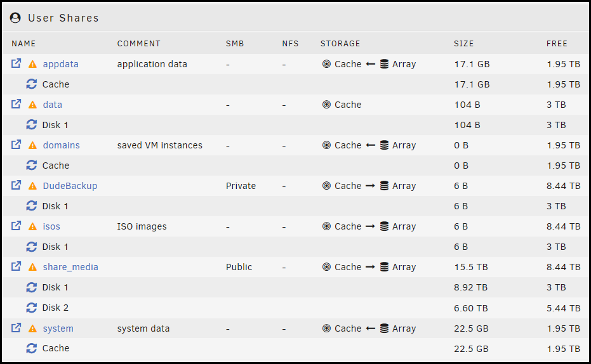Open the isos share link
The image size is (591, 364).
[x=51, y=226]
